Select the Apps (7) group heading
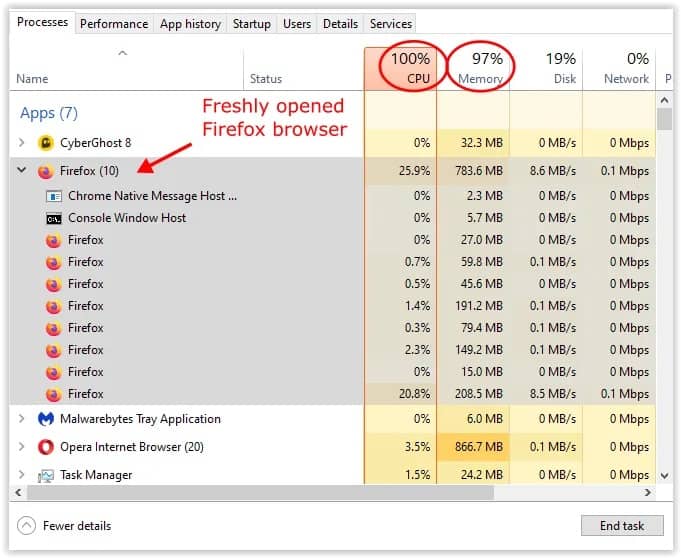Screen dimensions: 681x558 point(49,113)
